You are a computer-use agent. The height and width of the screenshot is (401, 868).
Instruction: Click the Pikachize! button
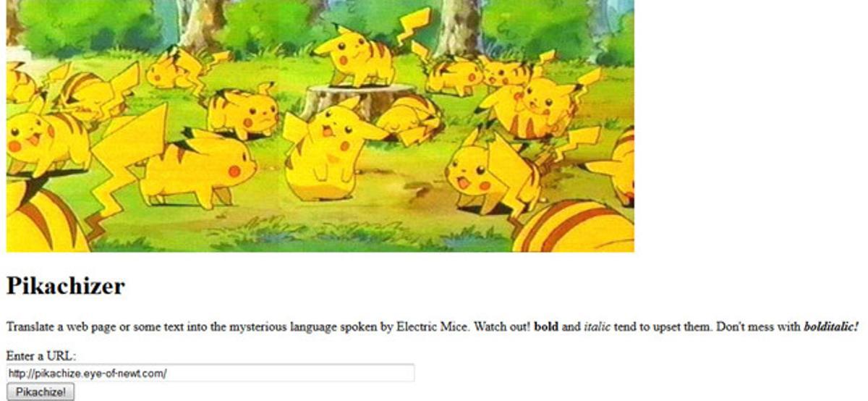click(41, 392)
